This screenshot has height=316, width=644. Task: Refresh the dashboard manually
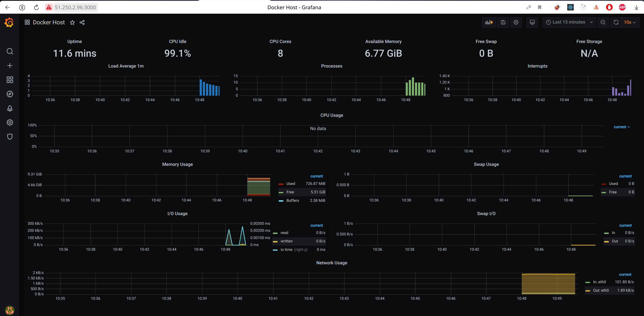click(x=616, y=22)
